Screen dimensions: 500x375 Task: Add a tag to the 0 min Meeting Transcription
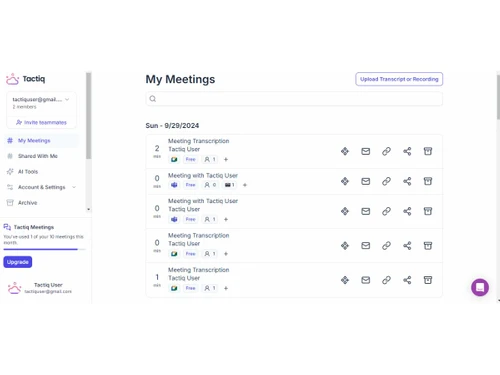click(x=226, y=254)
